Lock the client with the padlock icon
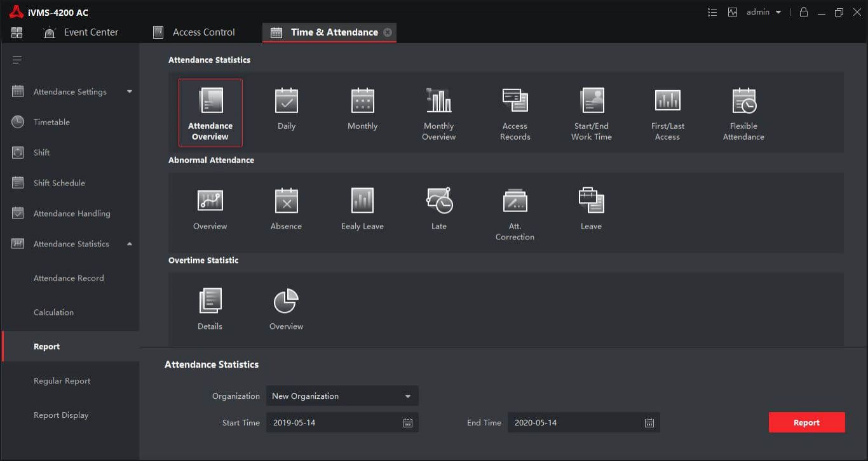Screen dimensions: 868x461 pyautogui.click(x=804, y=12)
